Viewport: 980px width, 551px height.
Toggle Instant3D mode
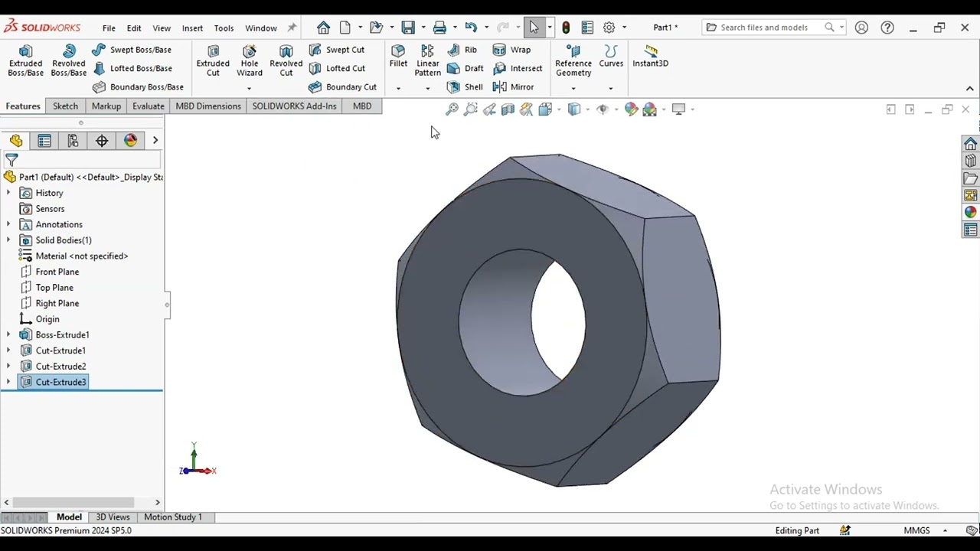pos(651,56)
